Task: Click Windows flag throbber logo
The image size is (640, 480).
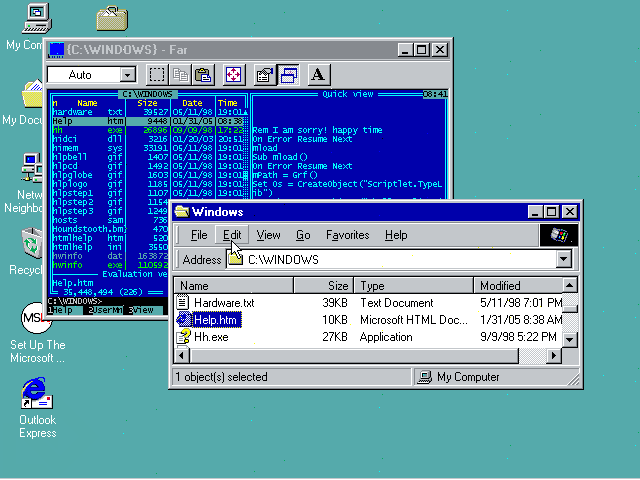Action: point(559,235)
